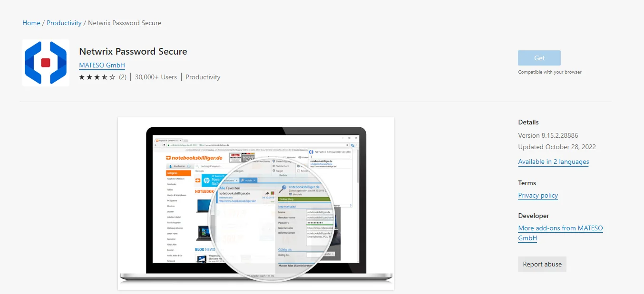The width and height of the screenshot is (644, 294).
Task: Click the Netwrix Password Secure logo icon
Action: pyautogui.click(x=46, y=63)
